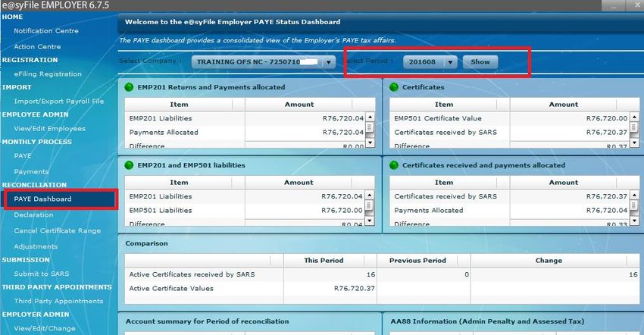
Task: Select Active Certificate Values row
Action: [x=382, y=289]
